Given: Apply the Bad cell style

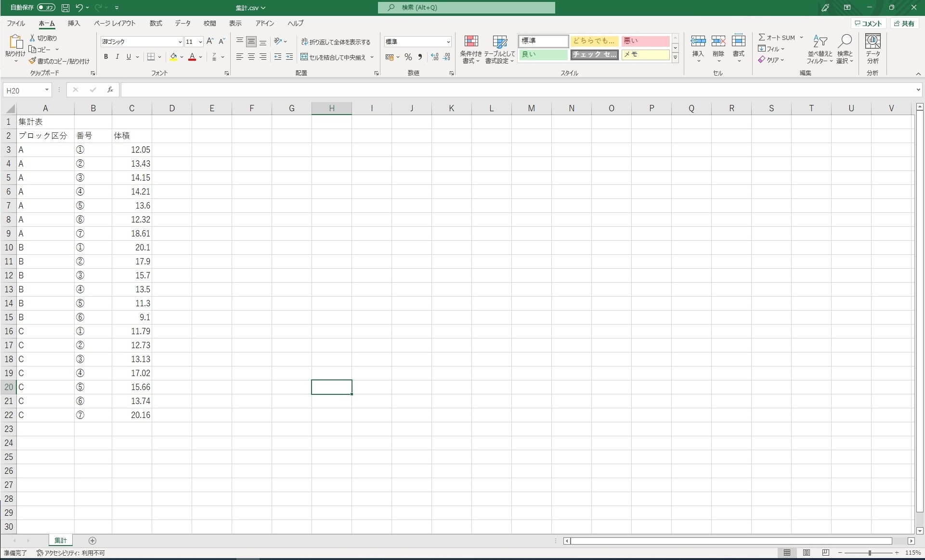Looking at the screenshot, I should (x=645, y=41).
